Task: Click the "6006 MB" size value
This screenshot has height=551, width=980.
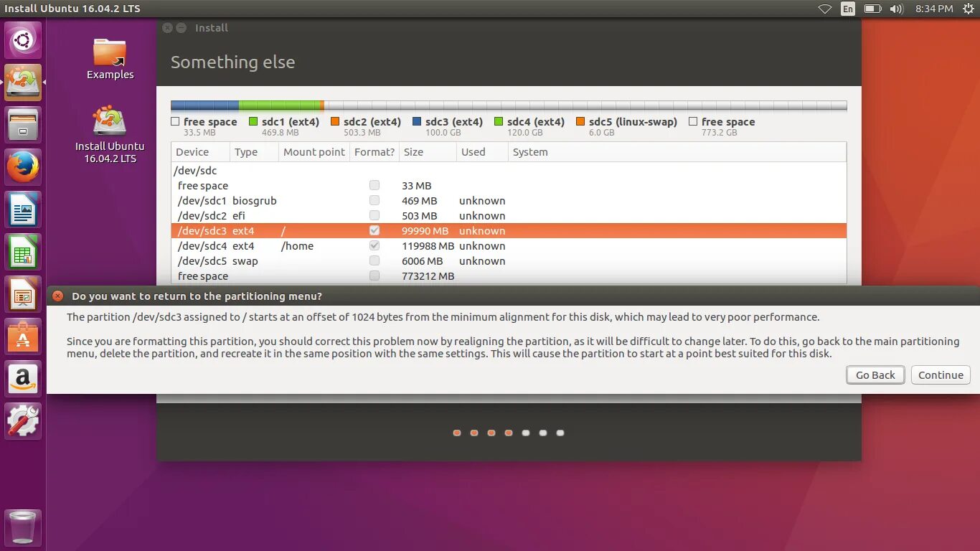Action: [x=422, y=260]
